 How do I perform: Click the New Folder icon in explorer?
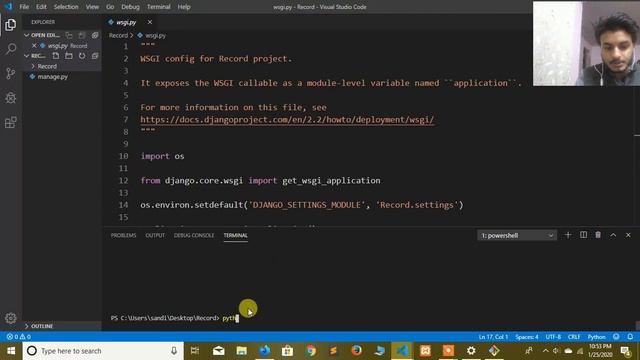coord(69,56)
